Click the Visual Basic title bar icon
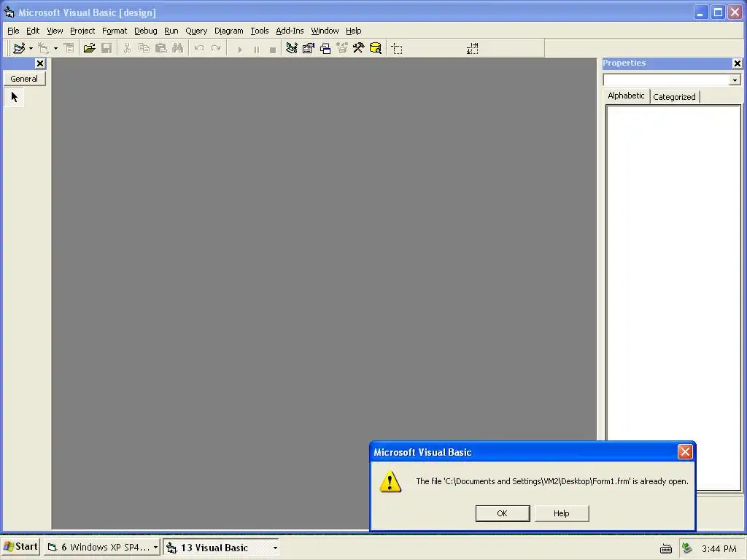The width and height of the screenshot is (747, 560). coord(9,12)
